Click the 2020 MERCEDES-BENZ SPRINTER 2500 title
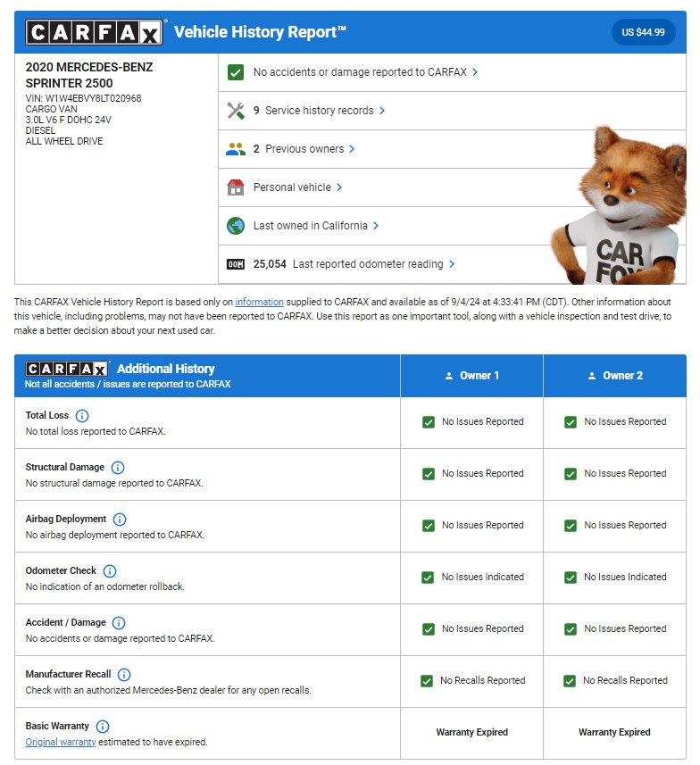Viewport: 700px width, 765px height. pyautogui.click(x=89, y=75)
